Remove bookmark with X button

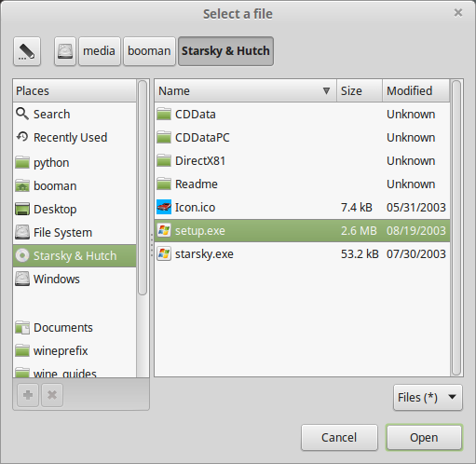(52, 395)
